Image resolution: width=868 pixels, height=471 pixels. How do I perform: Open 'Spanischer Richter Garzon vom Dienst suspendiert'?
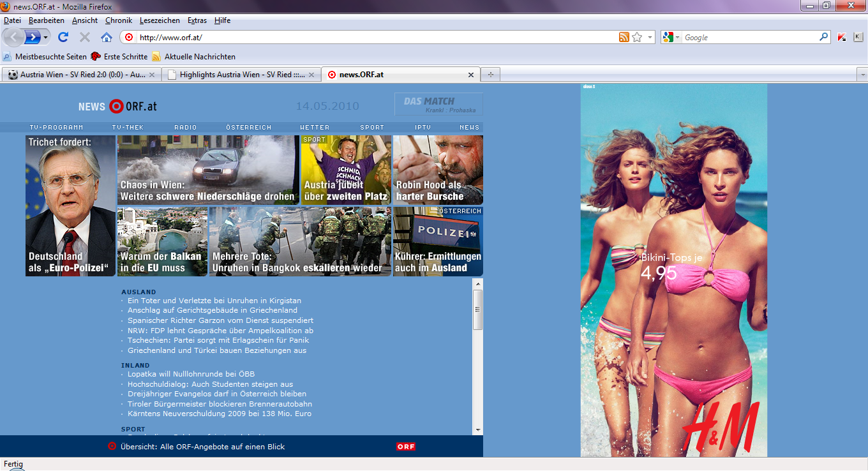[x=221, y=320]
